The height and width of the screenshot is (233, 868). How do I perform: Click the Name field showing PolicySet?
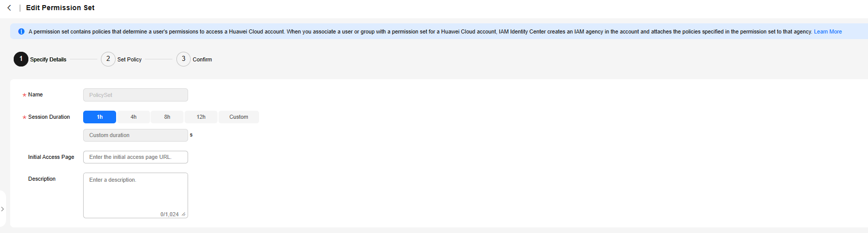click(x=135, y=95)
